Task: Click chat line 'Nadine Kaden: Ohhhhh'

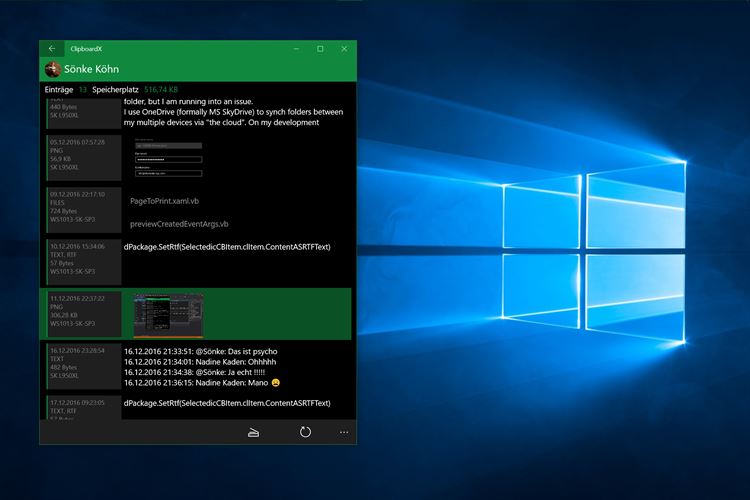Action: (x=200, y=362)
